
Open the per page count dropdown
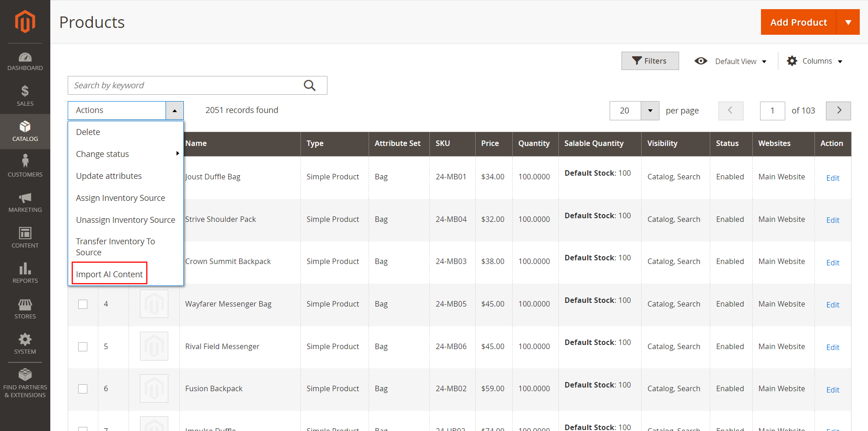(x=650, y=111)
